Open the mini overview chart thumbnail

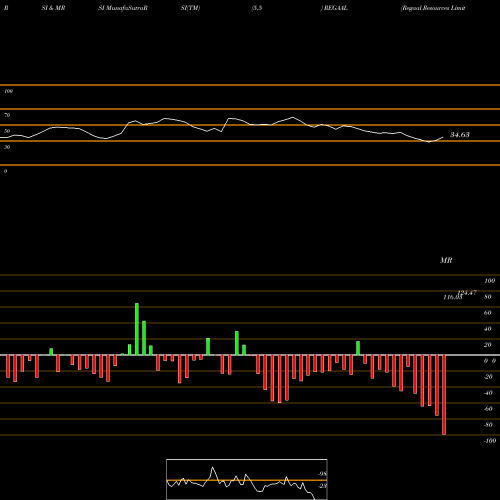[247, 479]
